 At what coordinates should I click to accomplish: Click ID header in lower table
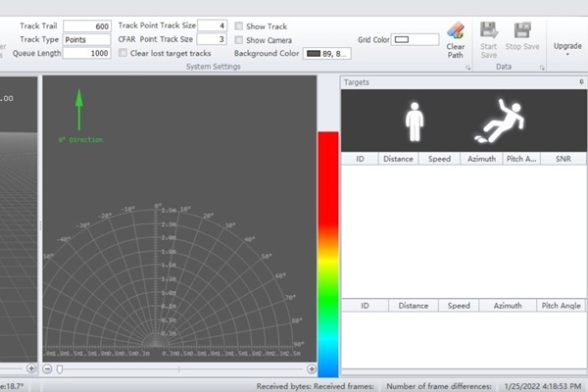365,306
